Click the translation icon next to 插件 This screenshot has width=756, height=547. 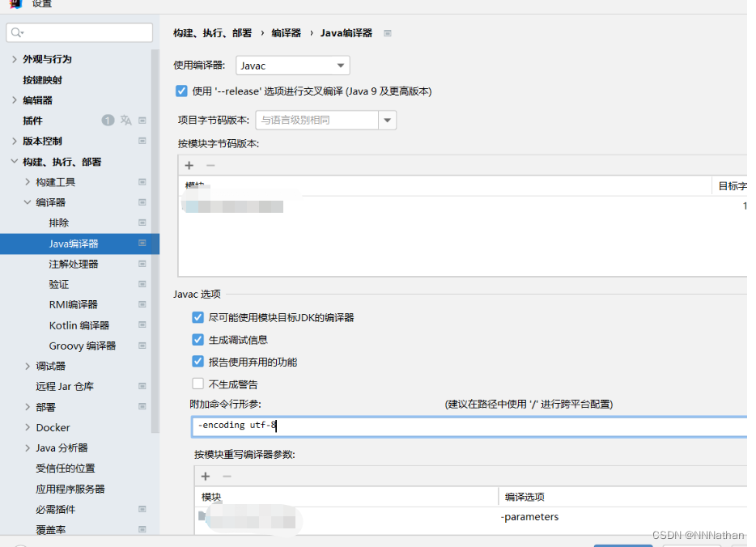[125, 120]
